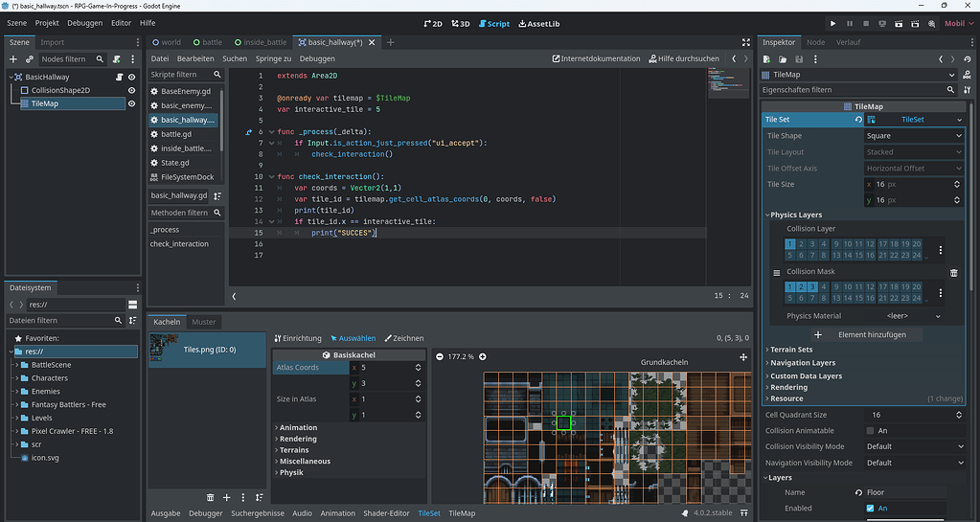980x522 pixels.
Task: Open the Tile Shape dropdown
Action: coord(914,136)
